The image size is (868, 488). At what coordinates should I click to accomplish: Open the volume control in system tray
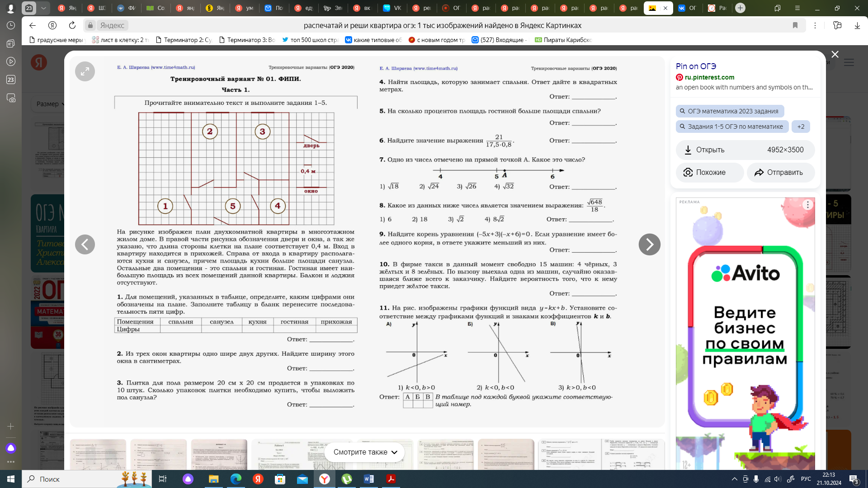[778, 479]
